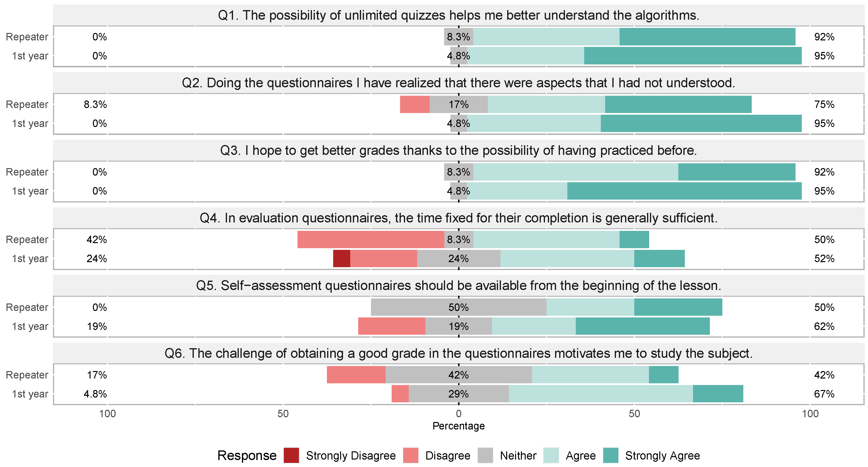
Task: Click the Q6 motivation panel title
Action: [458, 353]
